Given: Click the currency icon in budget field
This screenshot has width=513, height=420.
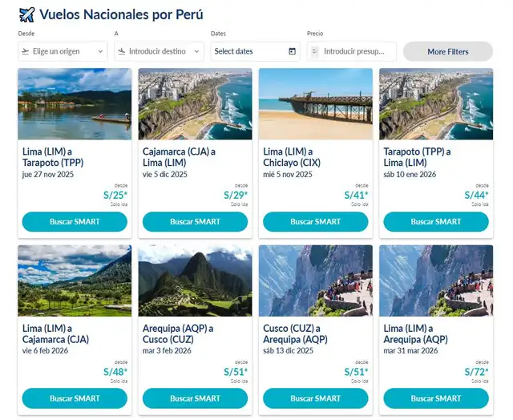Looking at the screenshot, I should click(314, 51).
